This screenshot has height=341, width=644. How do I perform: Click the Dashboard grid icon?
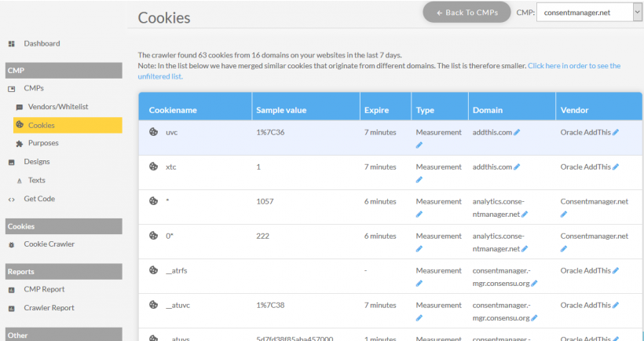pyautogui.click(x=12, y=44)
